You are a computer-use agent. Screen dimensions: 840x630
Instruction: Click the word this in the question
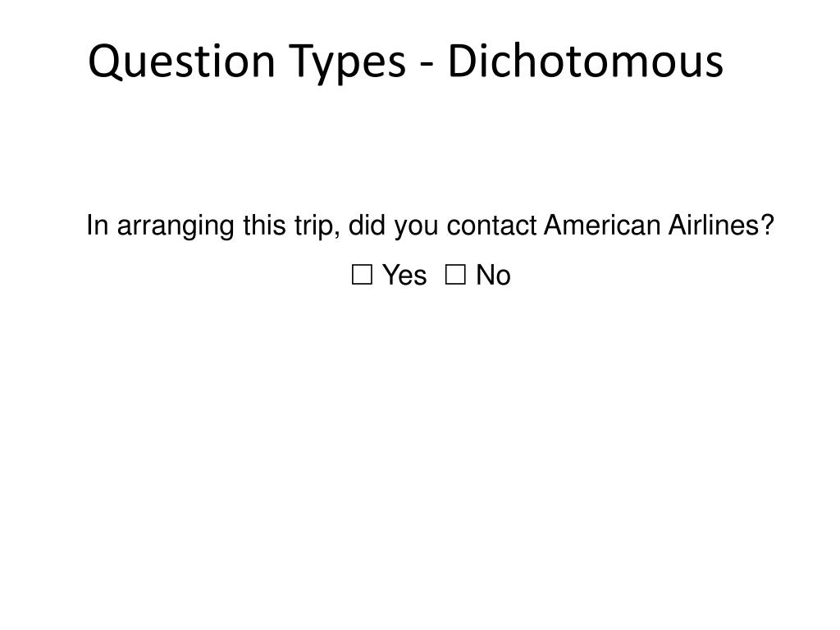click(x=265, y=225)
